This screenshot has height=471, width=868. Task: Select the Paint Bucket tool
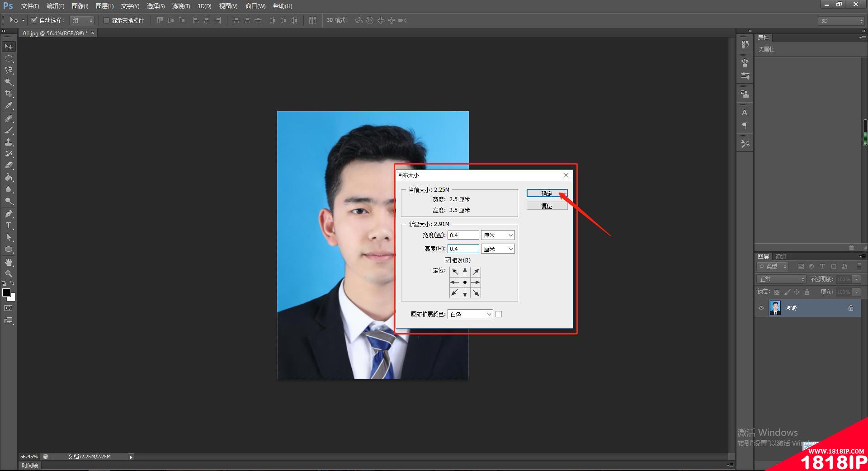pos(9,177)
